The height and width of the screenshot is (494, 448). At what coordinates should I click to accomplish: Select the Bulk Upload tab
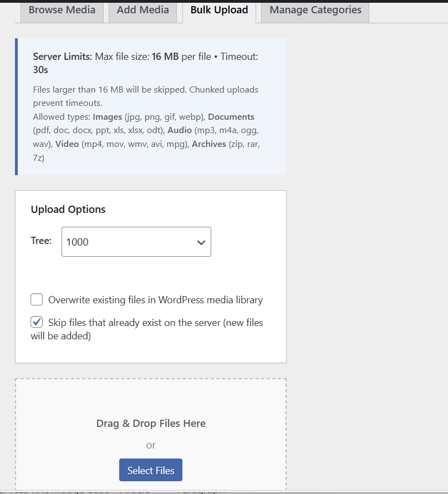219,10
